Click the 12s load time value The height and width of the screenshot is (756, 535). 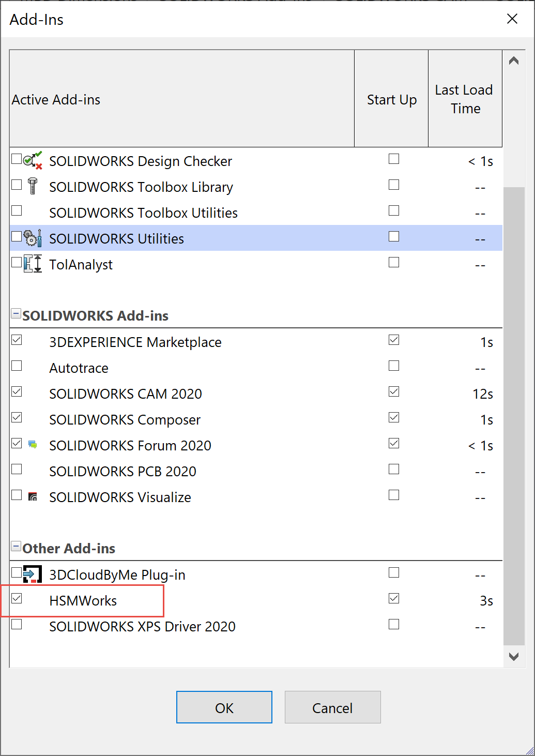(x=483, y=394)
